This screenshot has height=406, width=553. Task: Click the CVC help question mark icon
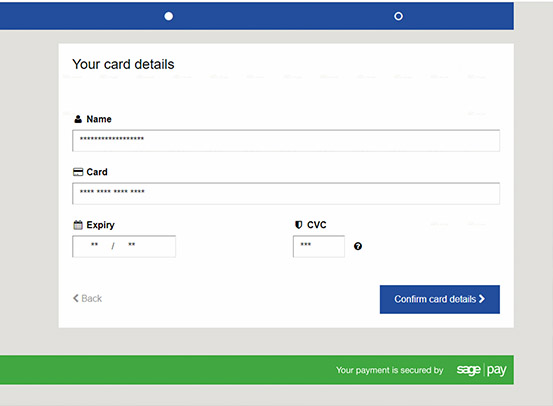(358, 246)
